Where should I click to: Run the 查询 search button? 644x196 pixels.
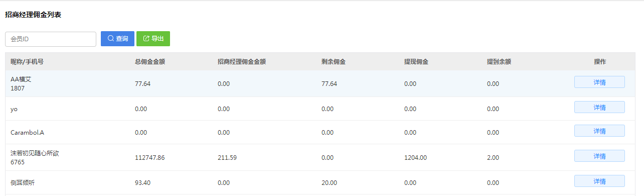tap(117, 39)
